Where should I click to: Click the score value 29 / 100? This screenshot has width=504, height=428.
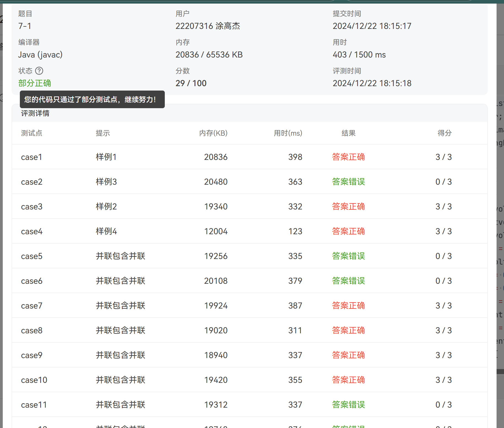tap(191, 83)
